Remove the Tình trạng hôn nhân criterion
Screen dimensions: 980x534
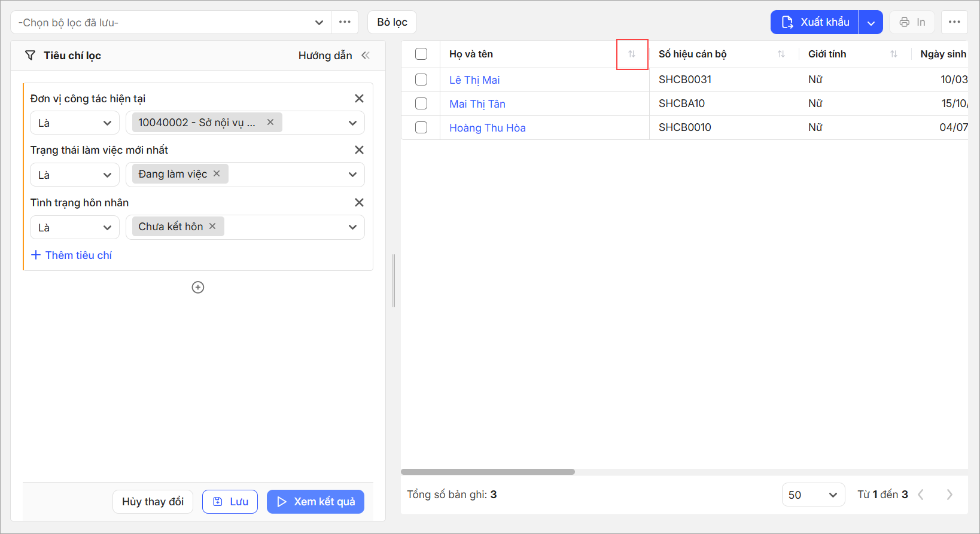tap(359, 203)
